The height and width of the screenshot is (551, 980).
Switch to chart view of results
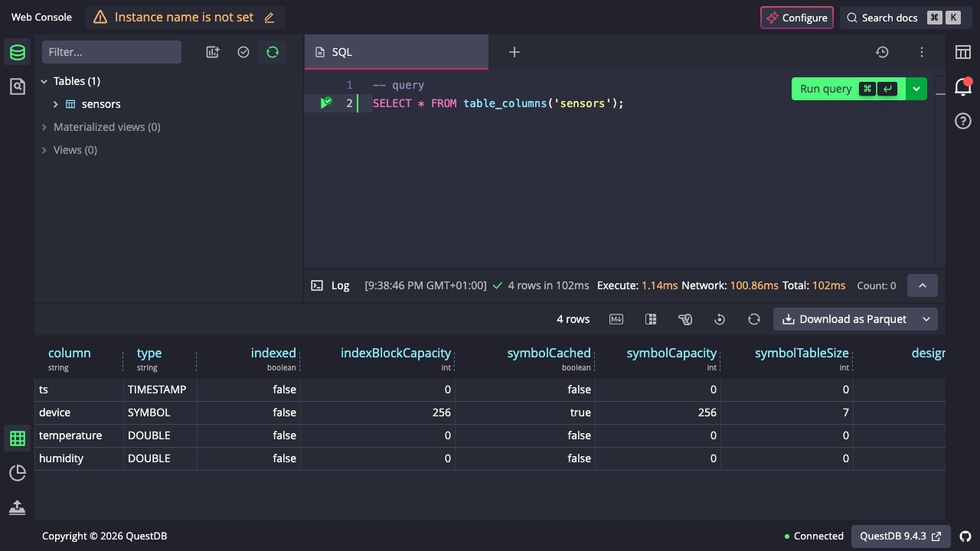point(17,473)
